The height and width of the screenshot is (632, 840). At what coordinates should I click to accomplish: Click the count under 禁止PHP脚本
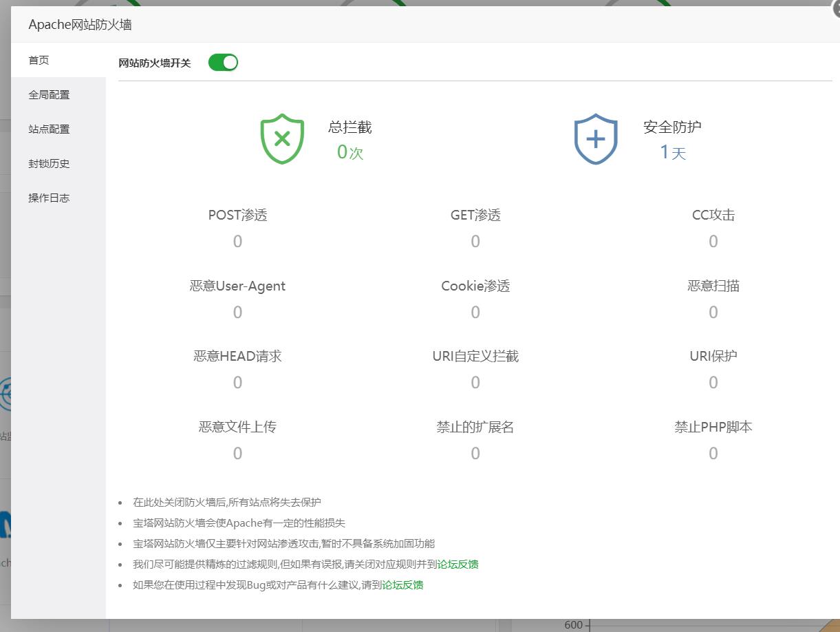pos(713,454)
